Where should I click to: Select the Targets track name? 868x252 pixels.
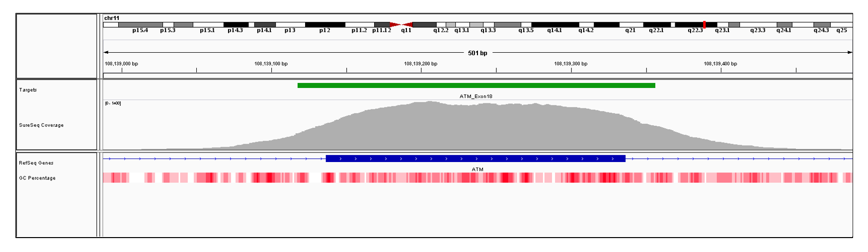[x=28, y=90]
